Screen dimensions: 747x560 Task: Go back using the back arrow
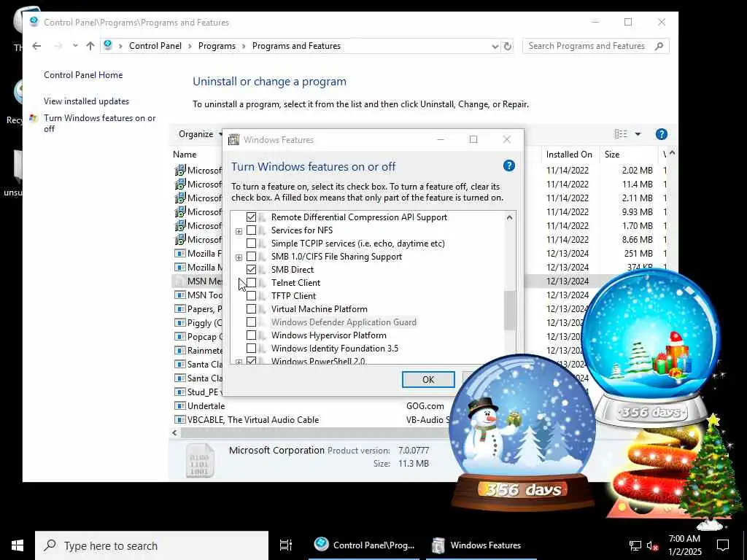(36, 46)
